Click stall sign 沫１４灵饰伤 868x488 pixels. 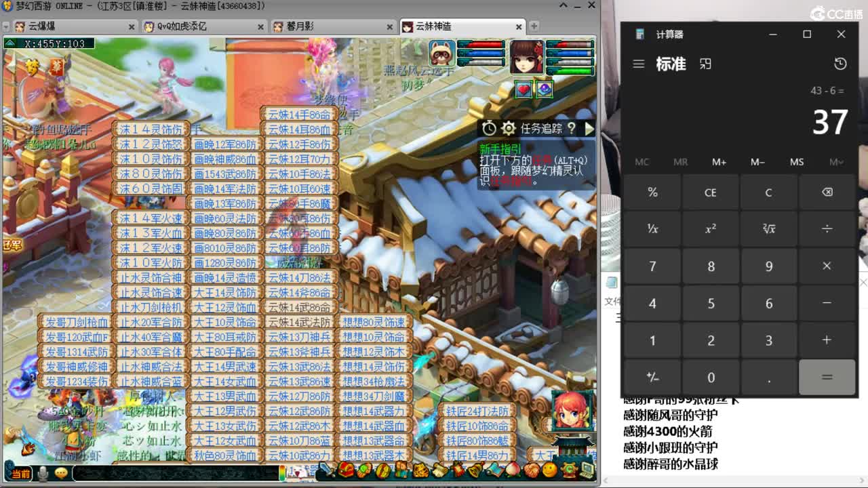coord(151,129)
